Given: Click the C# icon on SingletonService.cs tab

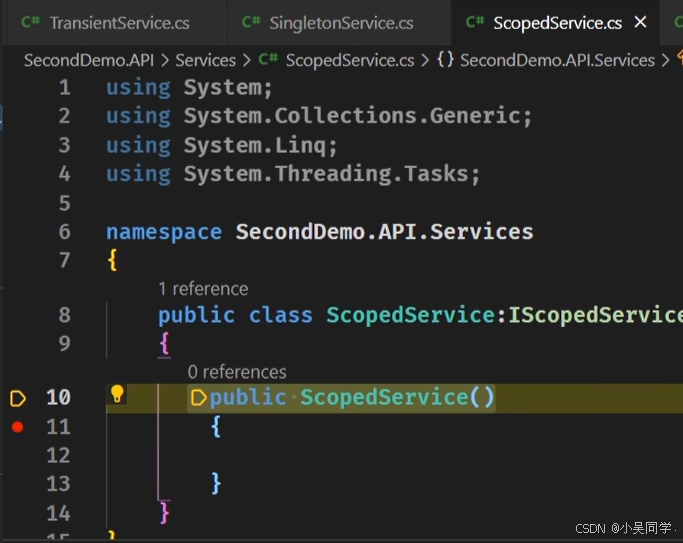Looking at the screenshot, I should pos(251,22).
